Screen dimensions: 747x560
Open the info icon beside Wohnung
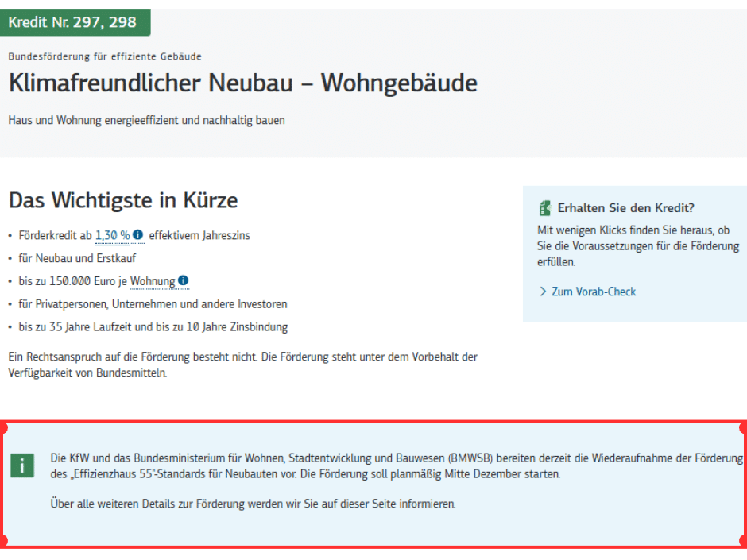(184, 281)
